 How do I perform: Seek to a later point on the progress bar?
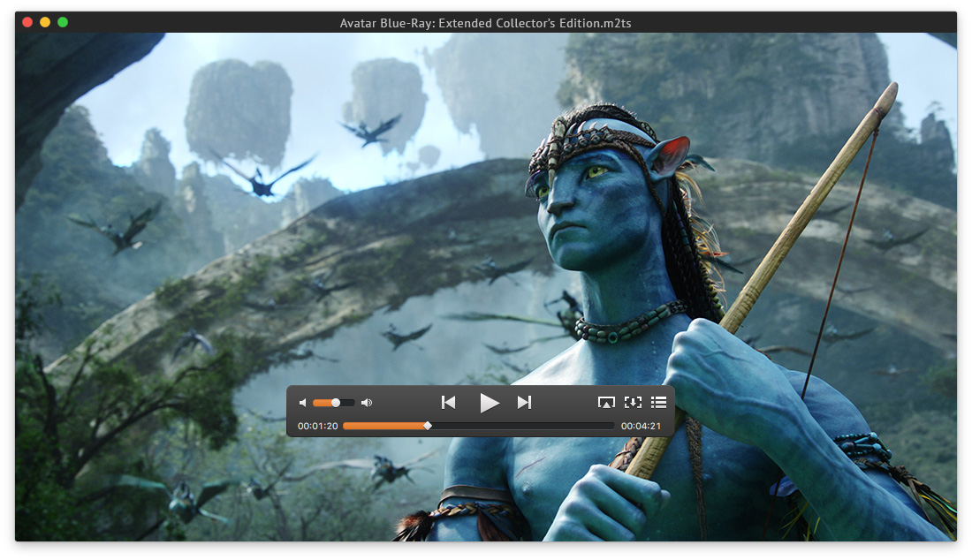522,426
